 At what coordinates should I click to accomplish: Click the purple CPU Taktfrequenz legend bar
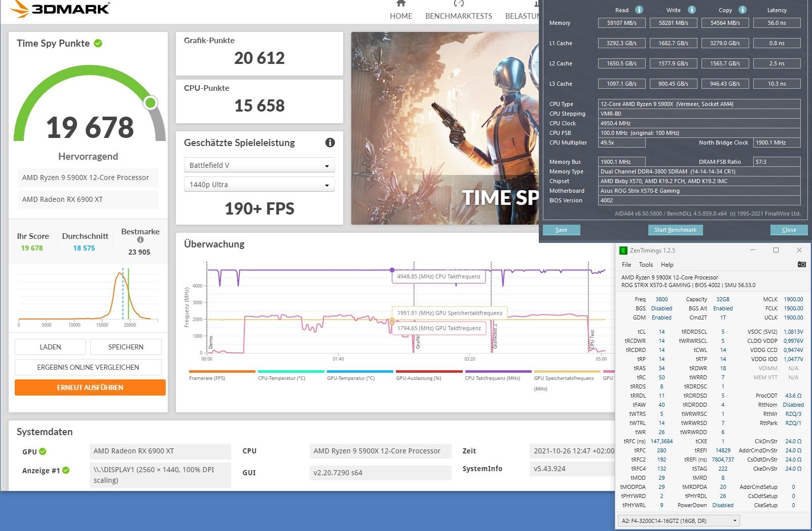(498, 372)
